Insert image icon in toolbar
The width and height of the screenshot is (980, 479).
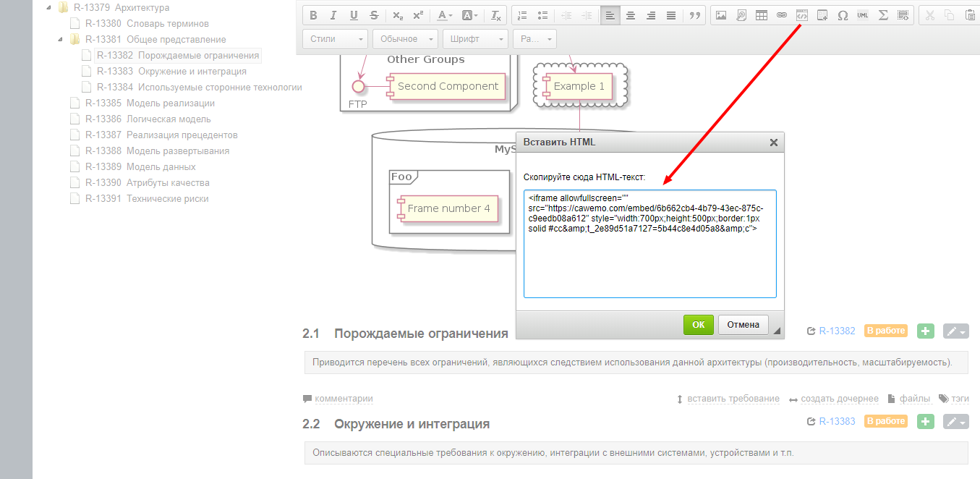pos(721,15)
